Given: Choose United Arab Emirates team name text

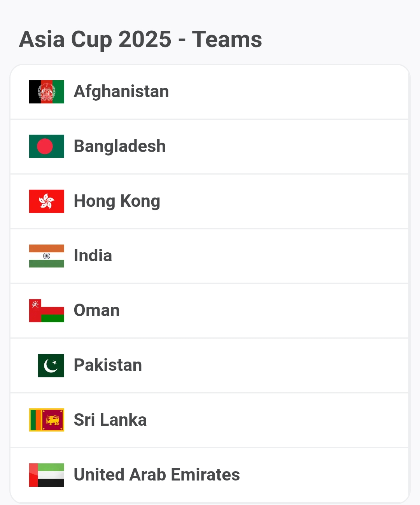Looking at the screenshot, I should point(157,475).
